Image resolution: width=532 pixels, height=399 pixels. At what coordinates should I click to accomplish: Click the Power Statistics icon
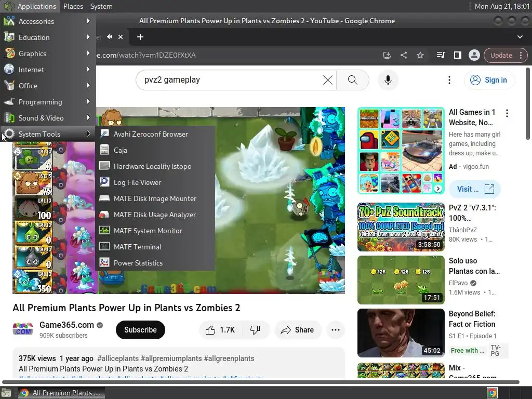tap(104, 262)
